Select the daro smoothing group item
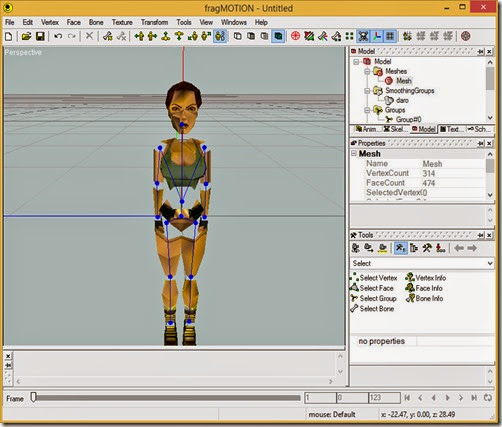Image resolution: width=502 pixels, height=427 pixels. click(x=402, y=100)
